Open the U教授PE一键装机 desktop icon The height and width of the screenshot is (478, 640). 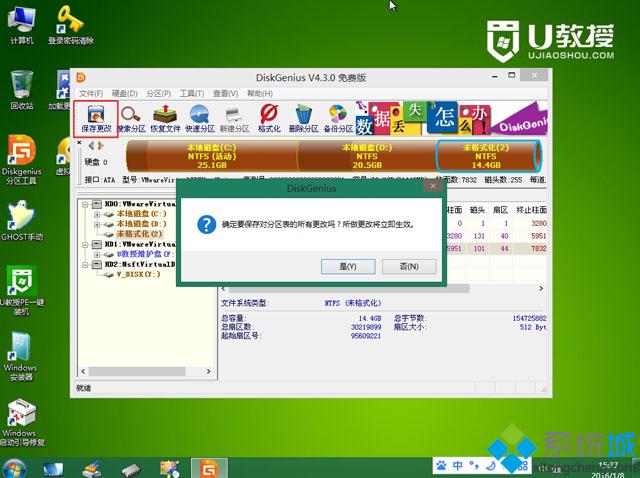pos(22,291)
